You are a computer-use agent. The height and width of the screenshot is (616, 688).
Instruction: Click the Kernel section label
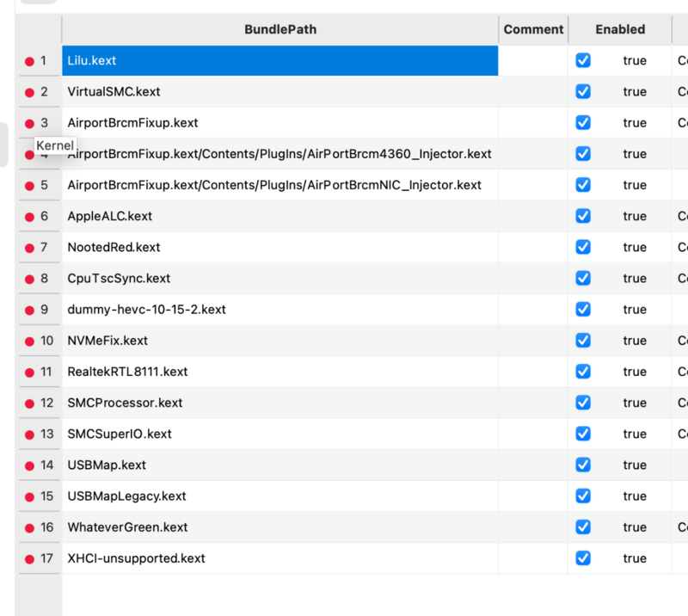pos(55,145)
